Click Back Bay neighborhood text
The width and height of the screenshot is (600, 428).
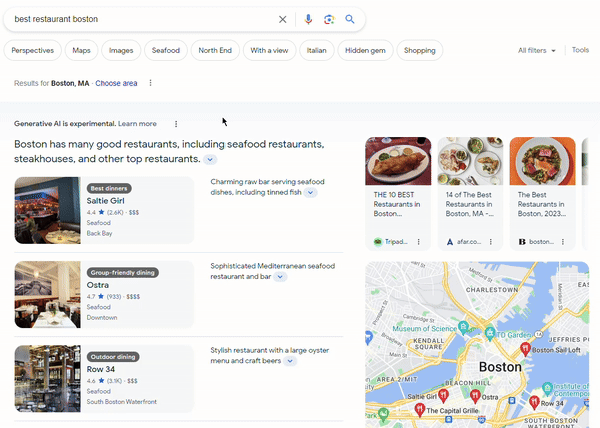tap(99, 233)
